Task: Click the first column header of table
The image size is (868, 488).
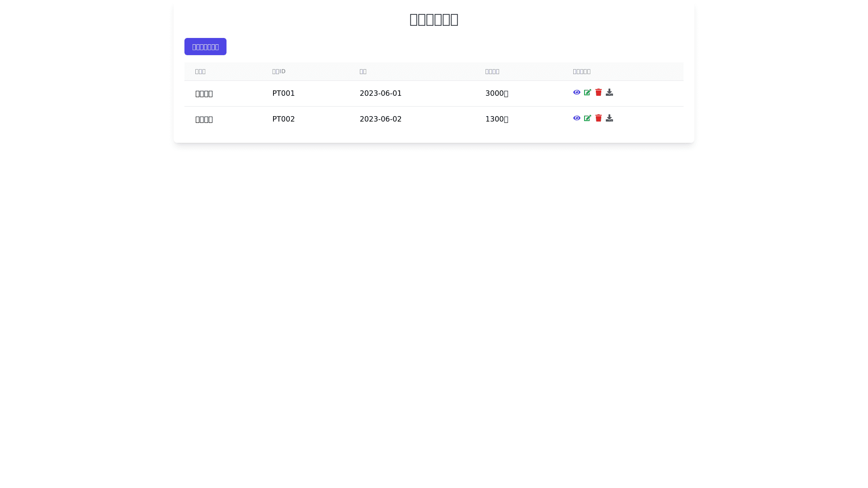Action: (200, 71)
